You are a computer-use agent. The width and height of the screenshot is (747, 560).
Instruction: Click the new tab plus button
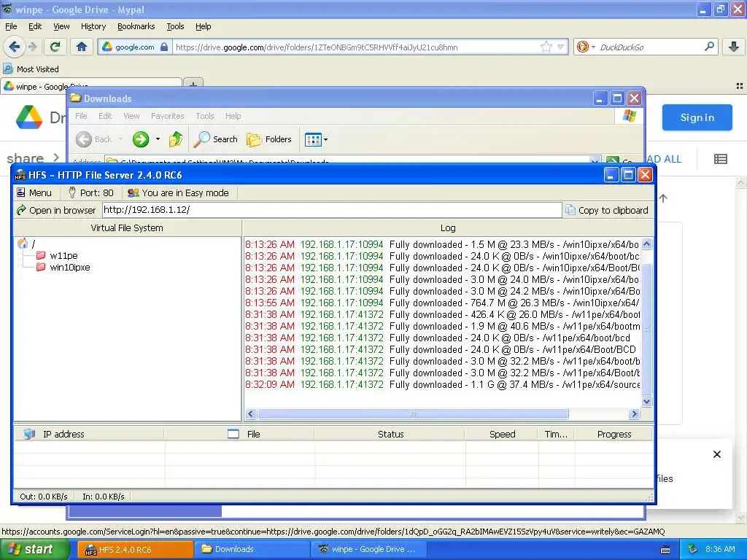(x=193, y=85)
